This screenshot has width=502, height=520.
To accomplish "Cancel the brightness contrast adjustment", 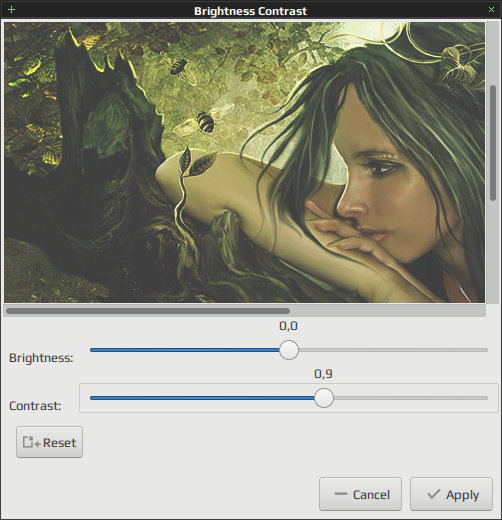I will coord(360,494).
